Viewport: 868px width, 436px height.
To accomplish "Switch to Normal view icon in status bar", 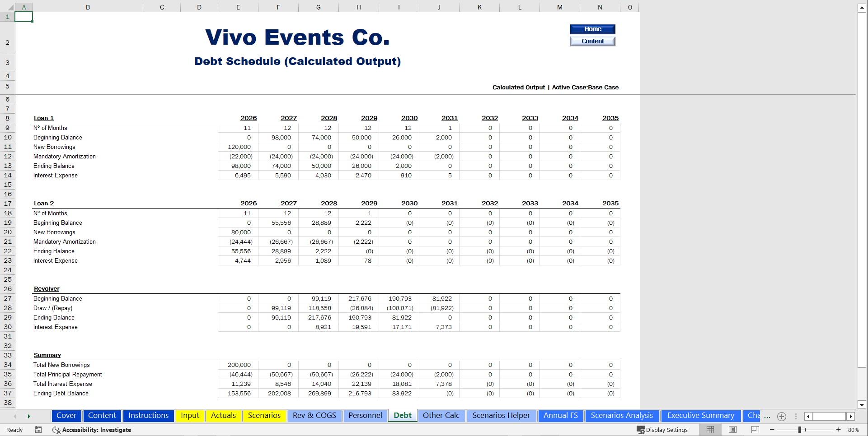I will tap(710, 430).
